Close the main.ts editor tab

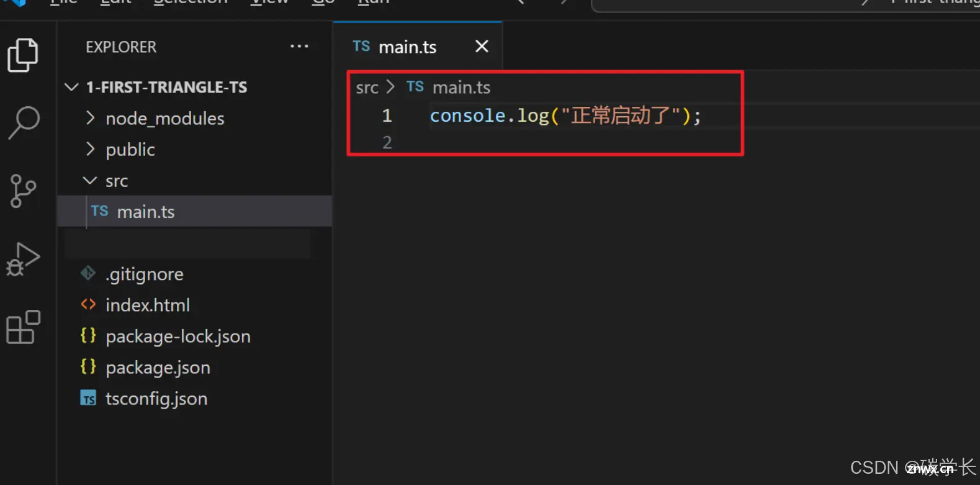(x=482, y=47)
